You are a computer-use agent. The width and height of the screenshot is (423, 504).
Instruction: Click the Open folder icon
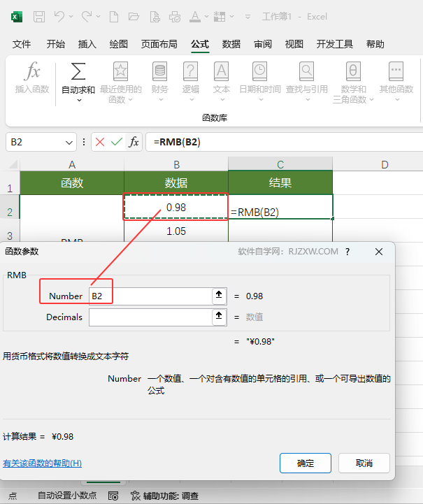pos(134,16)
